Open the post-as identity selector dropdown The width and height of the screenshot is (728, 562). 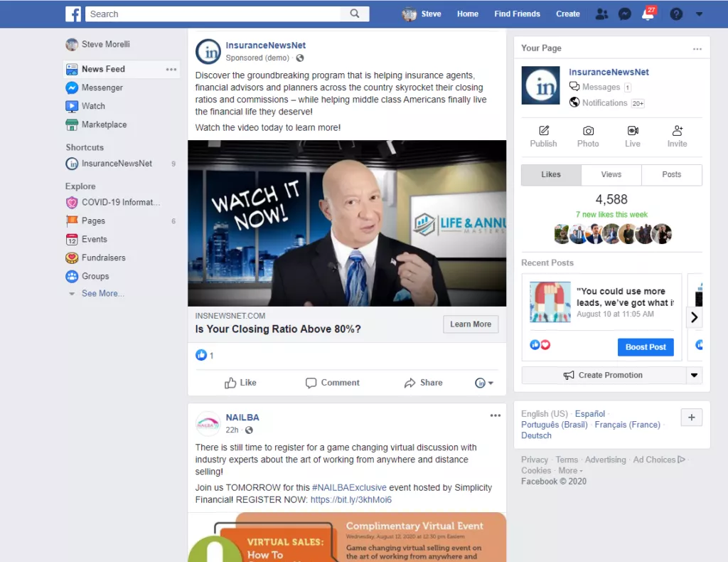(x=483, y=383)
